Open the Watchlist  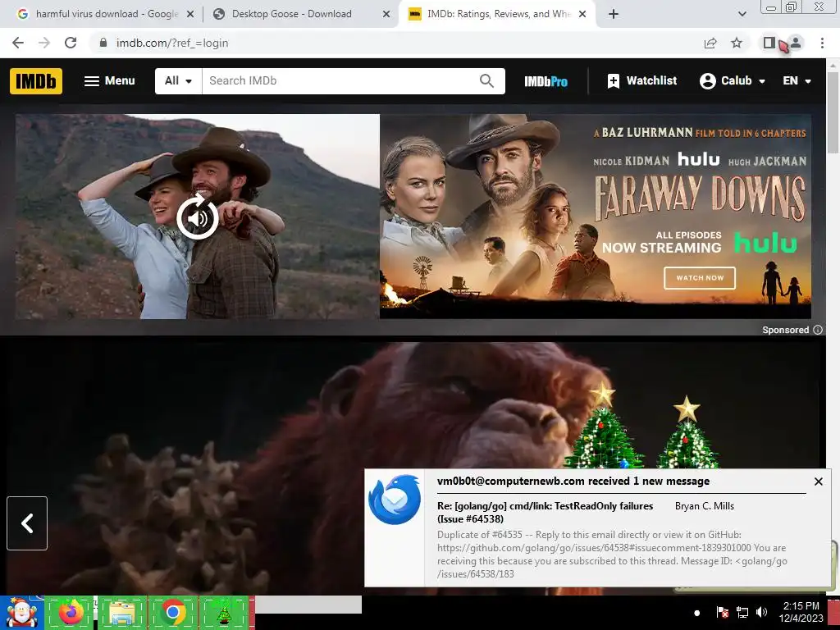click(642, 81)
